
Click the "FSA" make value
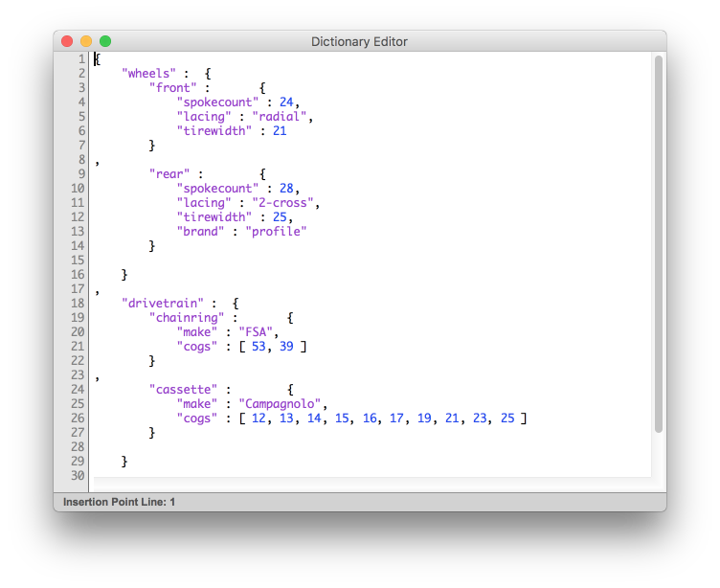pyautogui.click(x=256, y=331)
